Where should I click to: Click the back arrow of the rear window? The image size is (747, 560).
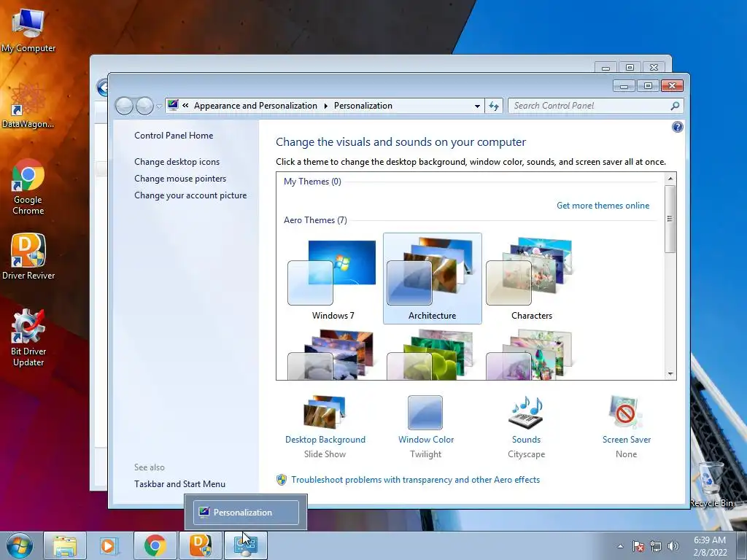[102, 87]
